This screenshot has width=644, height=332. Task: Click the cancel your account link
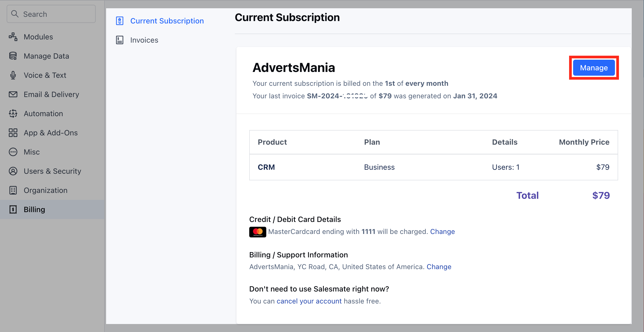click(309, 301)
